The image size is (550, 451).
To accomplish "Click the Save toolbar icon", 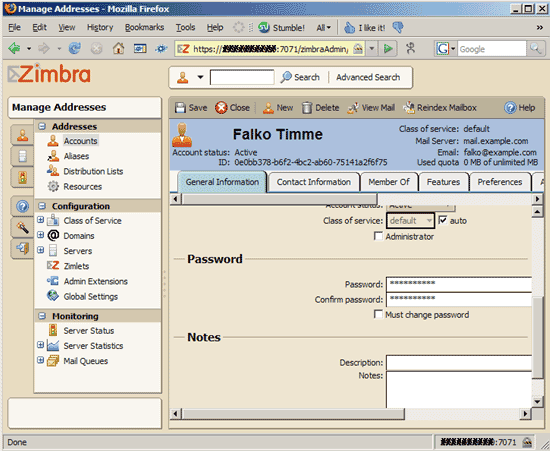I will coord(180,108).
